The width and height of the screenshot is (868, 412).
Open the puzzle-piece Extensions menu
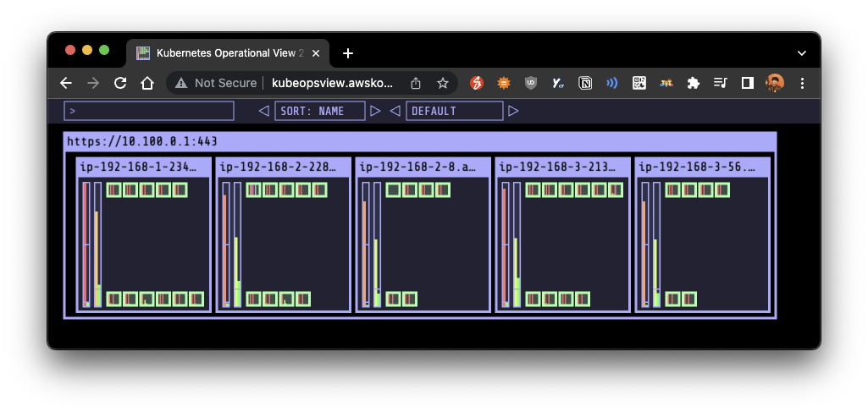(x=693, y=83)
